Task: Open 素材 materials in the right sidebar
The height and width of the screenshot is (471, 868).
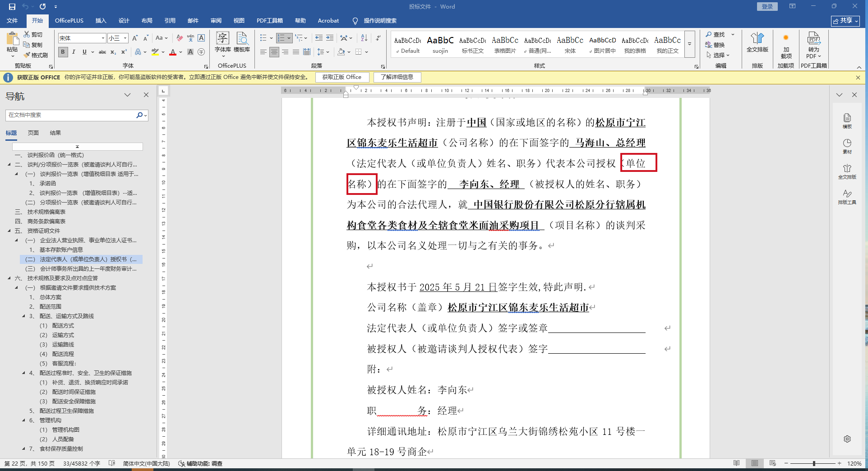Action: (x=847, y=146)
